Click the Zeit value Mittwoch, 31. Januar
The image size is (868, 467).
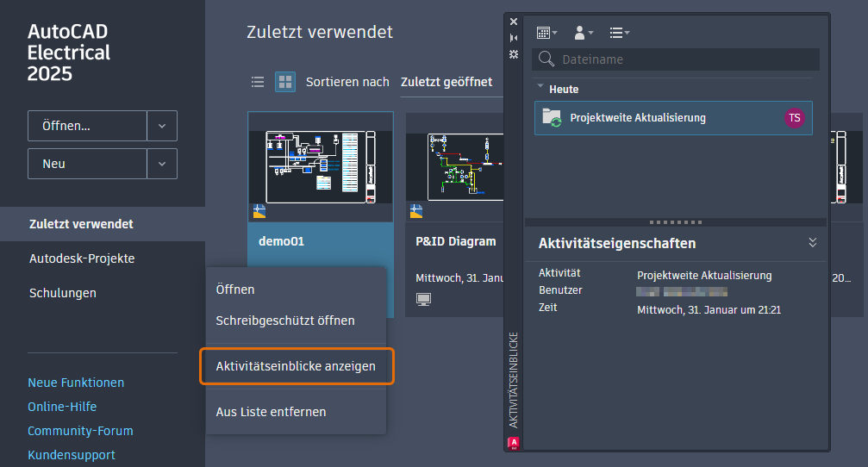709,310
